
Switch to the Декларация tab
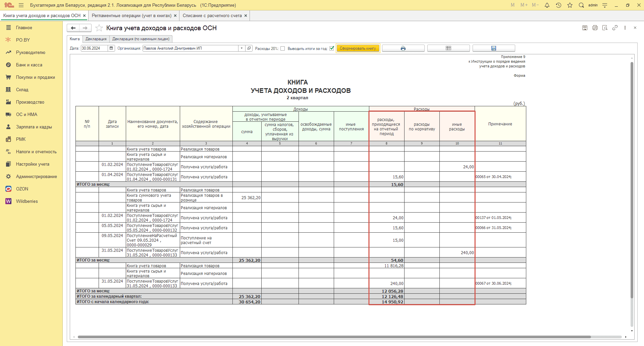[96, 39]
